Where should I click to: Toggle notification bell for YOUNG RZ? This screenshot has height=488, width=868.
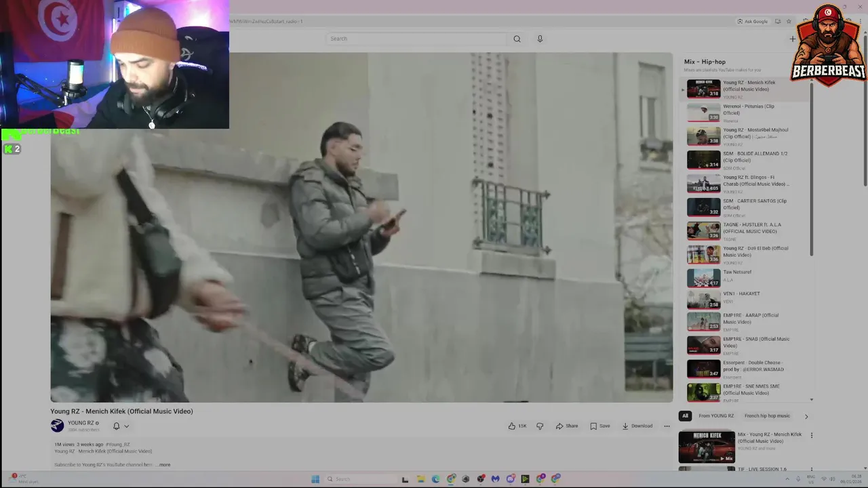pyautogui.click(x=116, y=426)
